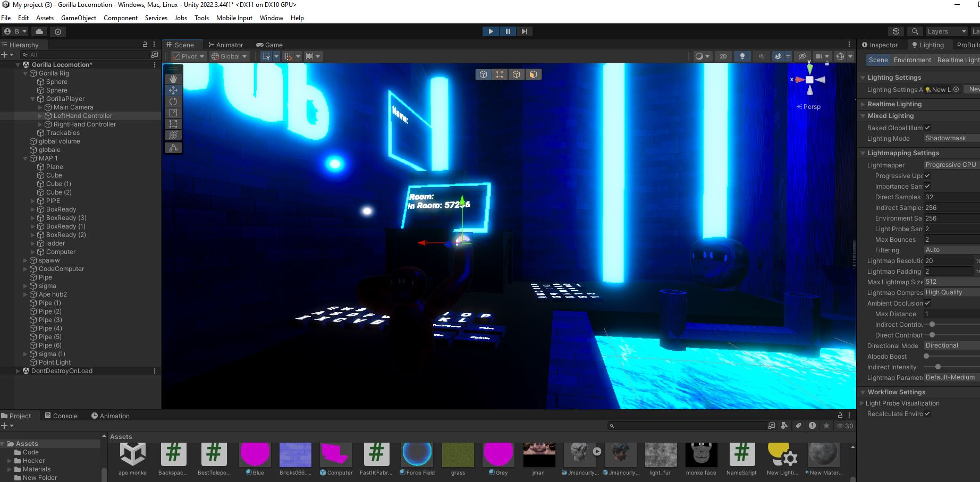
Task: Open scene camera settings icon
Action: pos(819,56)
